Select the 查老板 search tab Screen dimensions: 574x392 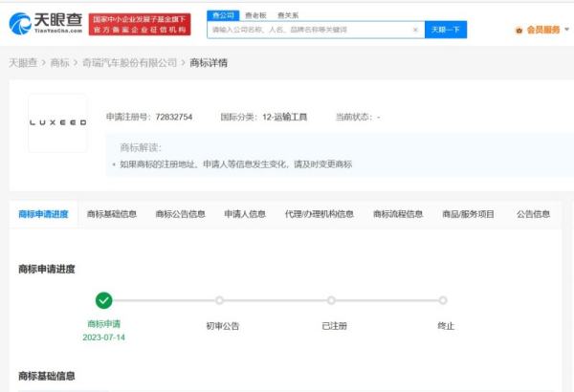255,15
